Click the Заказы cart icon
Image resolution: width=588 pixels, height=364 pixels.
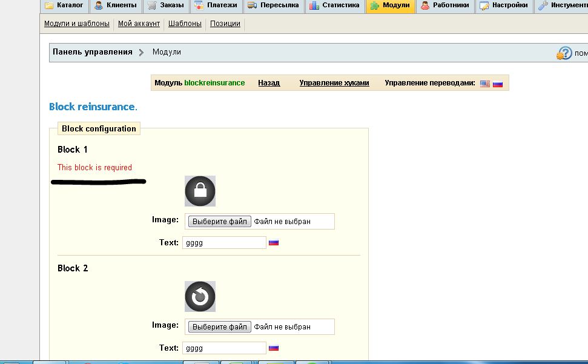(151, 5)
